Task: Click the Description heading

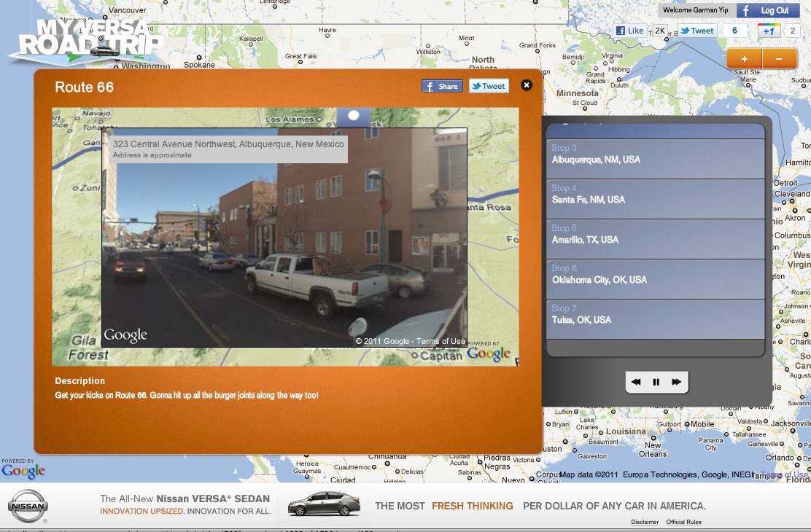Action: pyautogui.click(x=80, y=381)
